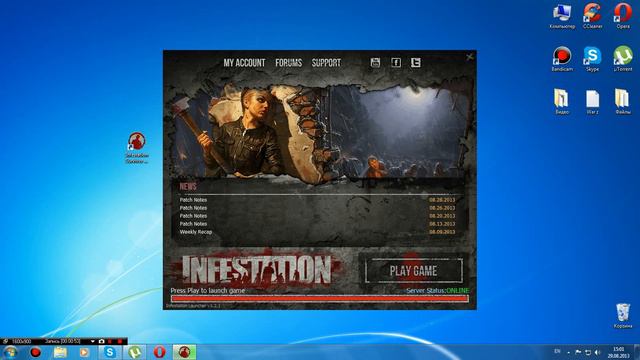Viewport: 640px width, 360px height.
Task: Select the Opera desktop shortcut
Action: [623, 16]
